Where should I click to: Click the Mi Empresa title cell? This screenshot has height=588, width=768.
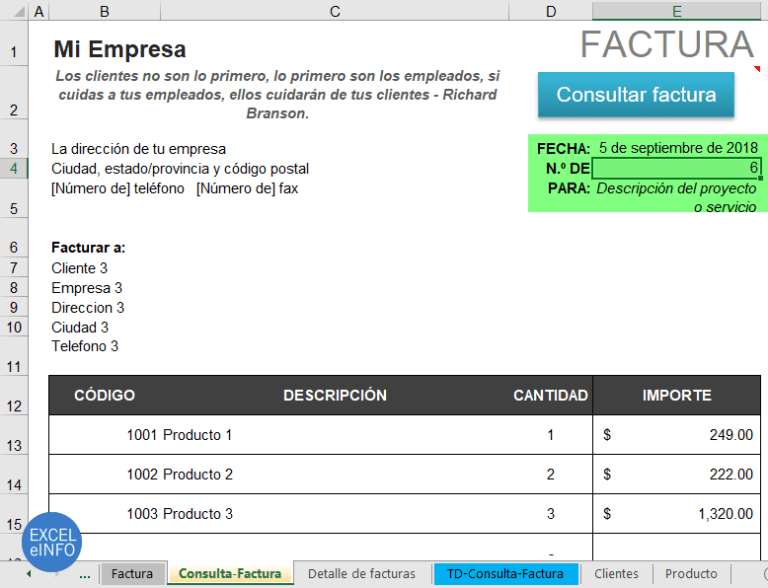point(120,49)
